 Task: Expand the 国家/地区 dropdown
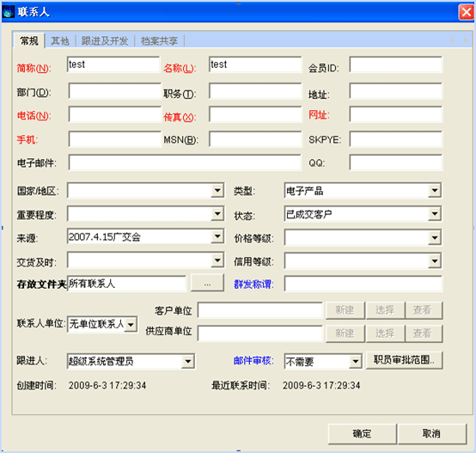point(217,190)
